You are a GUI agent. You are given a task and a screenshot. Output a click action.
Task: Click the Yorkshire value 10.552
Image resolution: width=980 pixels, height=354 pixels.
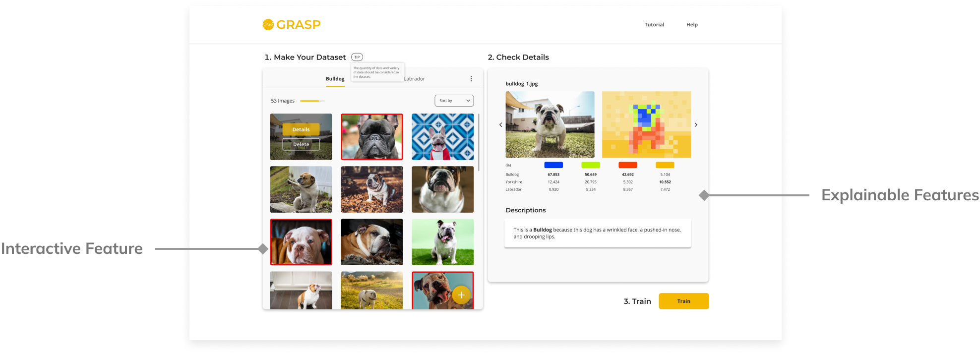(x=665, y=182)
